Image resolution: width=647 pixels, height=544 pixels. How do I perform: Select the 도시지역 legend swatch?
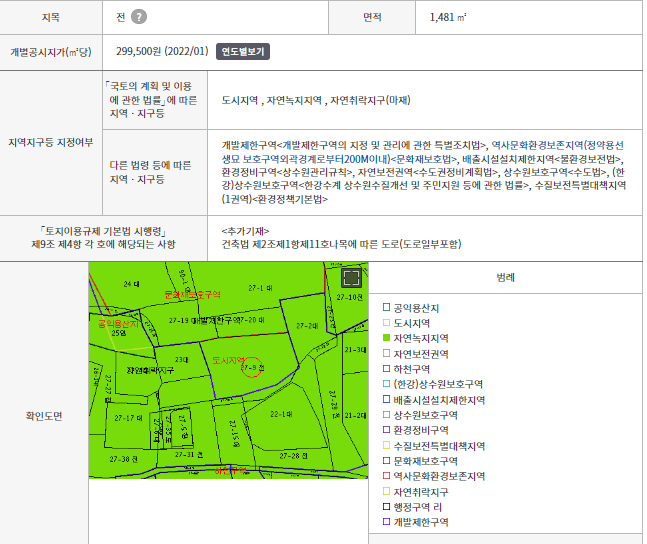pyautogui.click(x=386, y=322)
